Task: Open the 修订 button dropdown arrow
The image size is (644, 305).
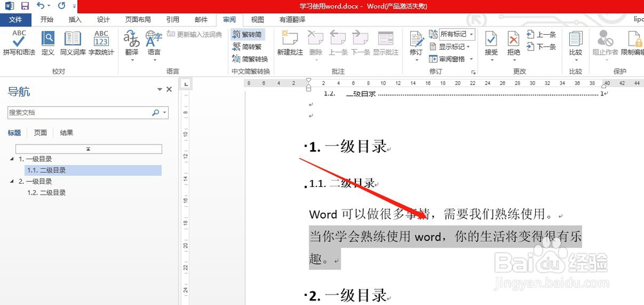Action: point(417,60)
